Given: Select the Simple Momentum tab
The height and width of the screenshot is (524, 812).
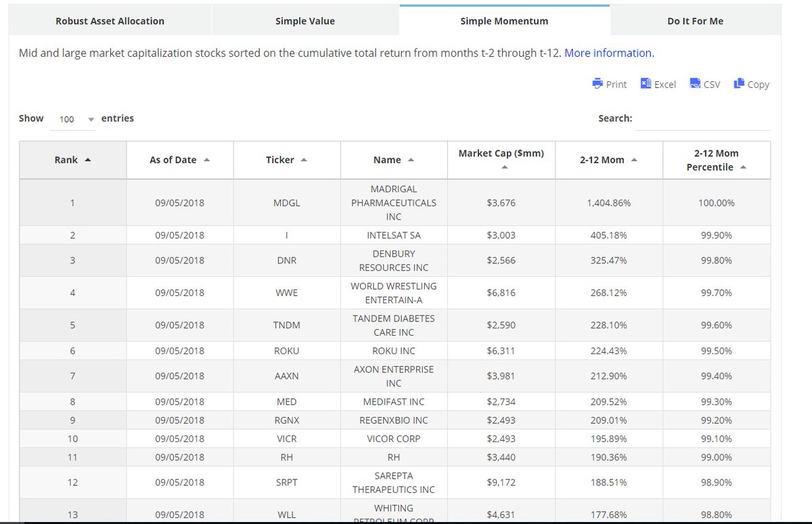Looking at the screenshot, I should point(504,21).
